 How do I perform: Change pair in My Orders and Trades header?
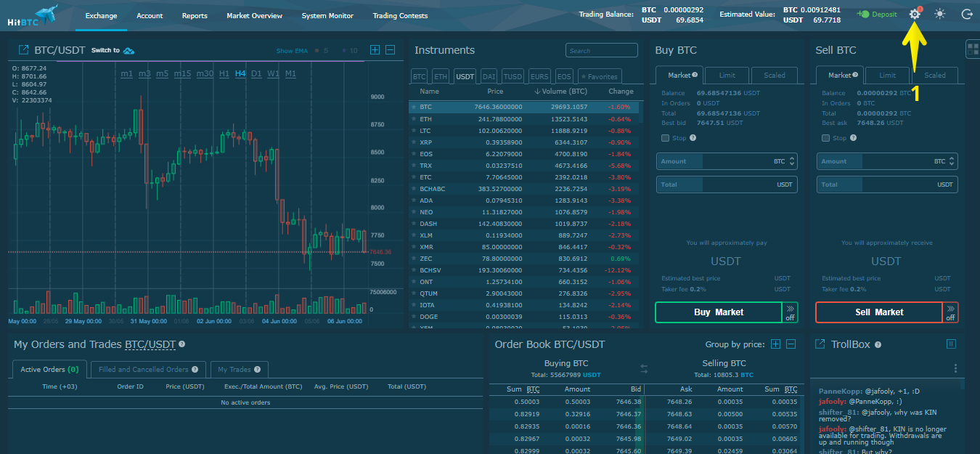click(150, 344)
